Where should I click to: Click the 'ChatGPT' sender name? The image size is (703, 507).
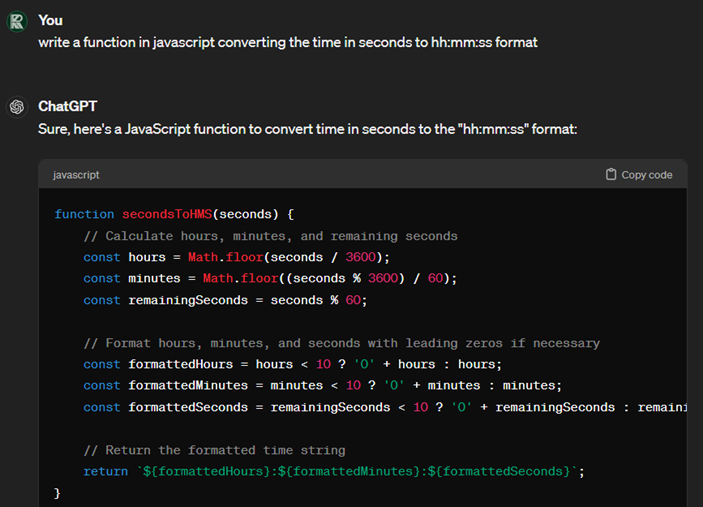coord(68,106)
